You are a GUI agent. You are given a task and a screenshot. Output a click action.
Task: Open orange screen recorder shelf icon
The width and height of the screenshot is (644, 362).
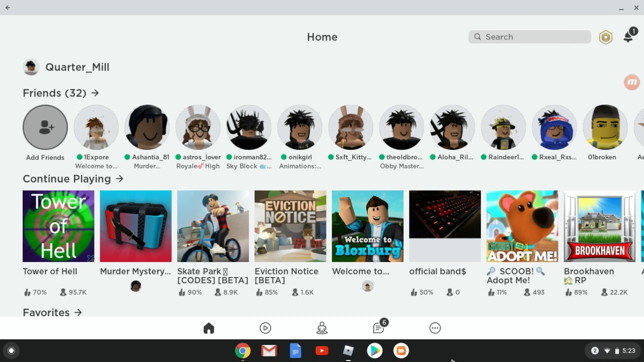[401, 351]
